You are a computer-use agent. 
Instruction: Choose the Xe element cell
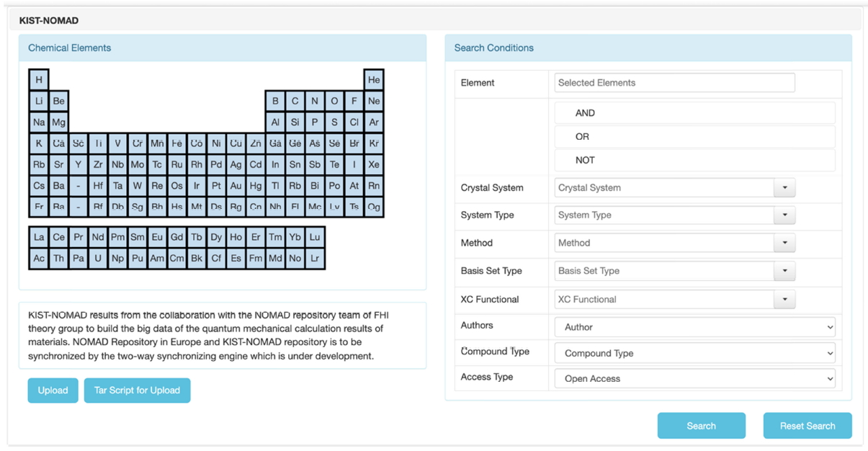[373, 164]
